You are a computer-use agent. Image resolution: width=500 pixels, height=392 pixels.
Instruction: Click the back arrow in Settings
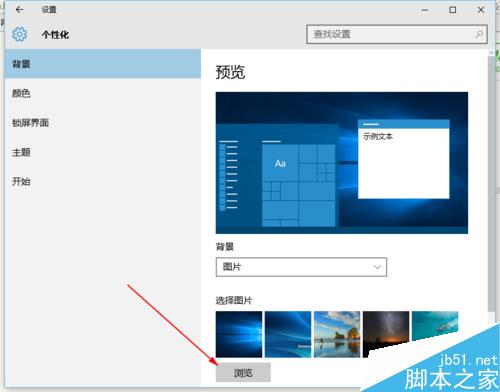pos(19,10)
